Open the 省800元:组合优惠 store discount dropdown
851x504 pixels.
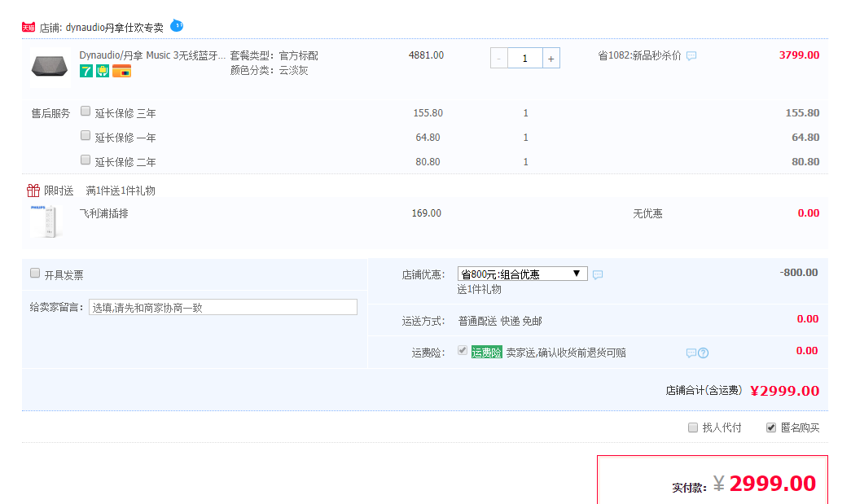[x=523, y=274]
